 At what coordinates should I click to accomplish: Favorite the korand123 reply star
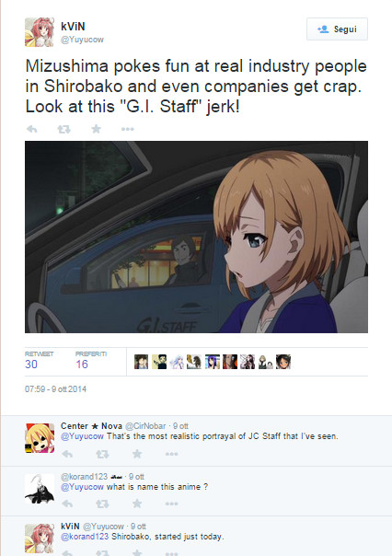pyautogui.click(x=137, y=504)
